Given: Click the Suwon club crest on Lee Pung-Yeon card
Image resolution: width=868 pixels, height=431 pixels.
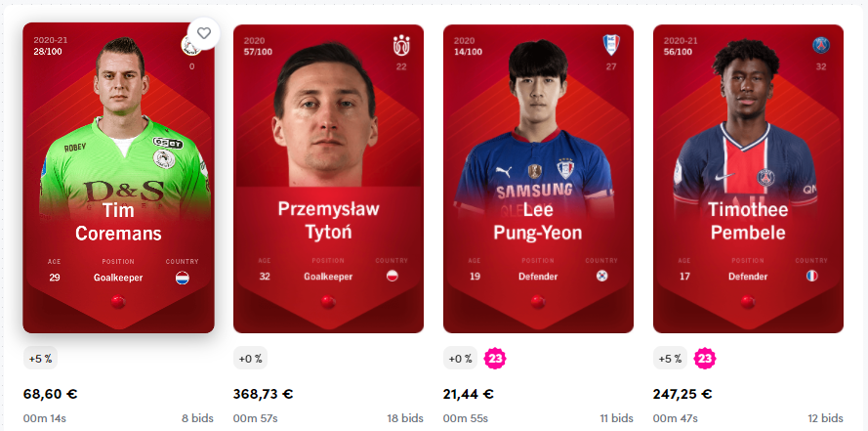Looking at the screenshot, I should point(611,45).
